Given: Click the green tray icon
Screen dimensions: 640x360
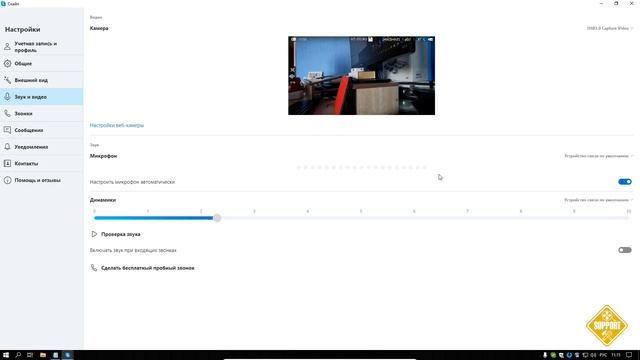Looking at the screenshot, I should pyautogui.click(x=553, y=355).
